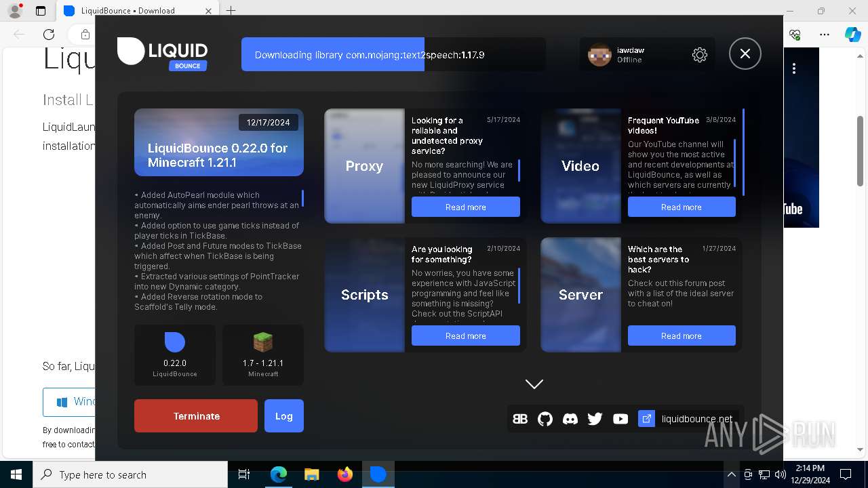Click the Terminate button
The height and width of the screenshot is (488, 868).
196,415
